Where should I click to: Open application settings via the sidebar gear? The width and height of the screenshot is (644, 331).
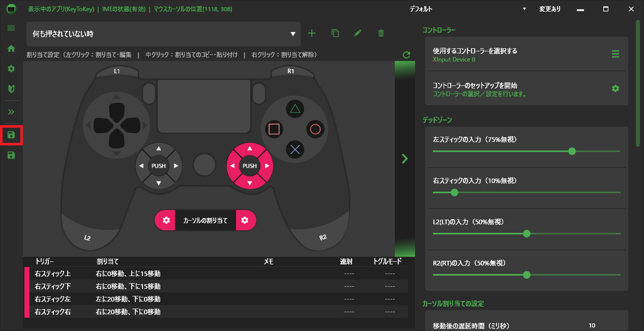click(x=11, y=69)
